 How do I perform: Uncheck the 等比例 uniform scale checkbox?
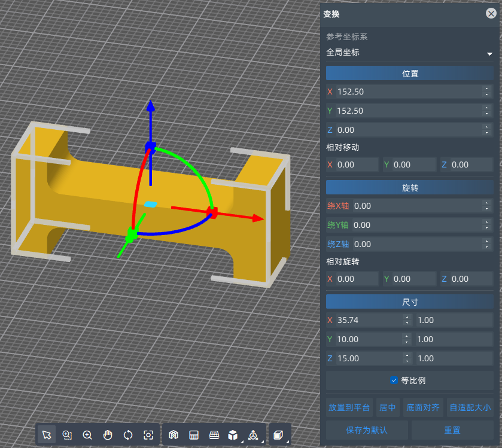pos(394,380)
